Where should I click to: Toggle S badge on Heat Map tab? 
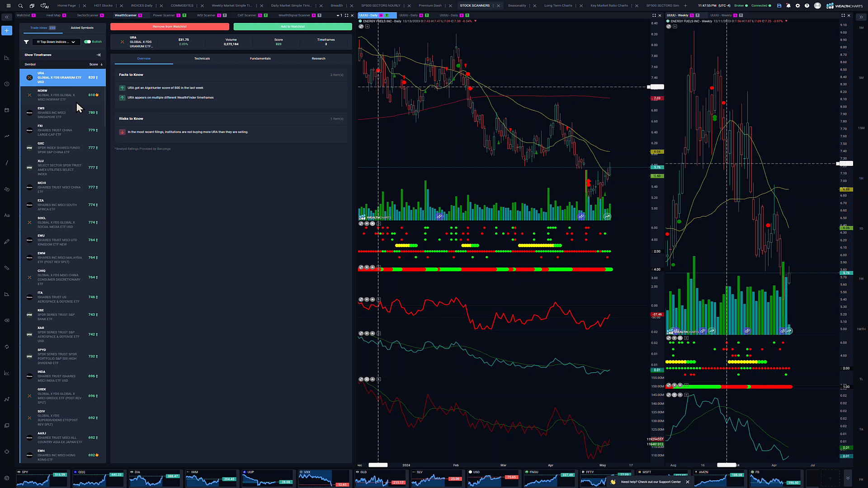[x=64, y=15]
